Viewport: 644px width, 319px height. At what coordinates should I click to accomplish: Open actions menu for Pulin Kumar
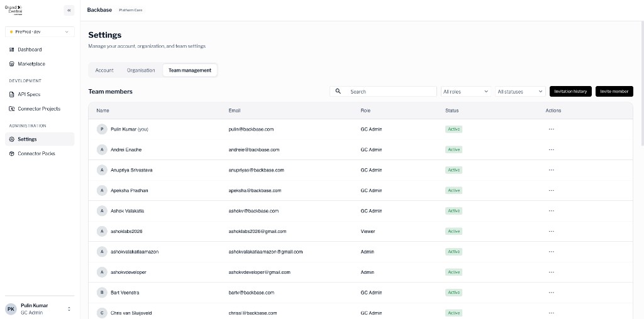click(x=551, y=129)
